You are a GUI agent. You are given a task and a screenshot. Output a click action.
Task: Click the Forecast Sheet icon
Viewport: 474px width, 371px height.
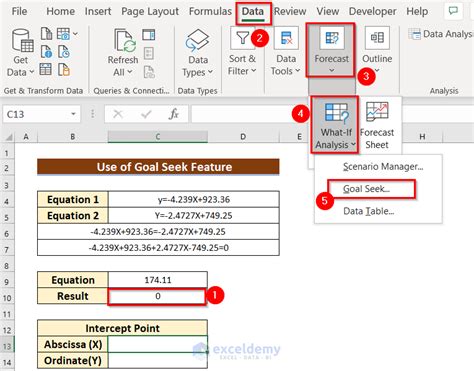[x=377, y=112]
